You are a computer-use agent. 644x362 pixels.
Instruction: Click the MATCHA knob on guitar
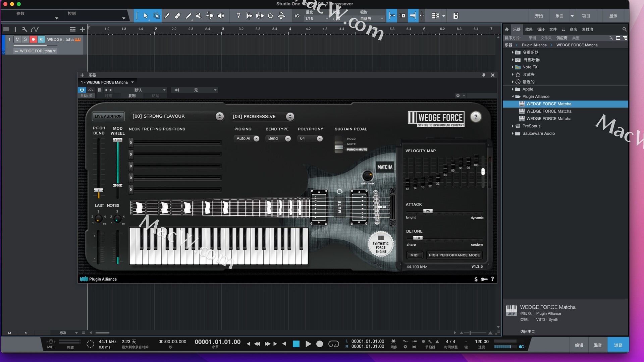pos(367,175)
